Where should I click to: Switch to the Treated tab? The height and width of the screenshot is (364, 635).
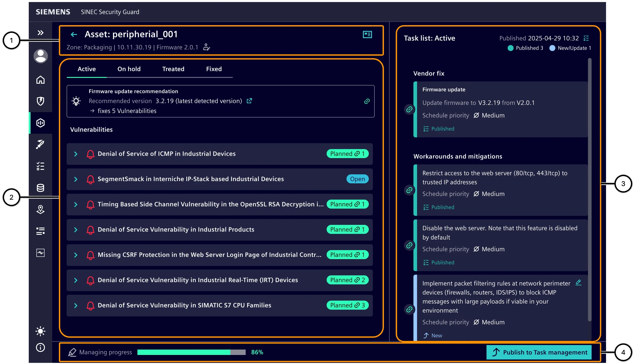tap(173, 69)
